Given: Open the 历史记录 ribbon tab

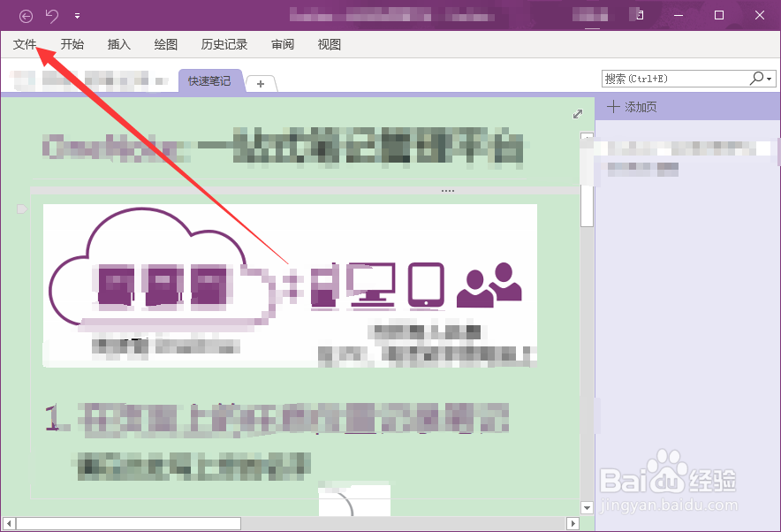Looking at the screenshot, I should (x=224, y=44).
